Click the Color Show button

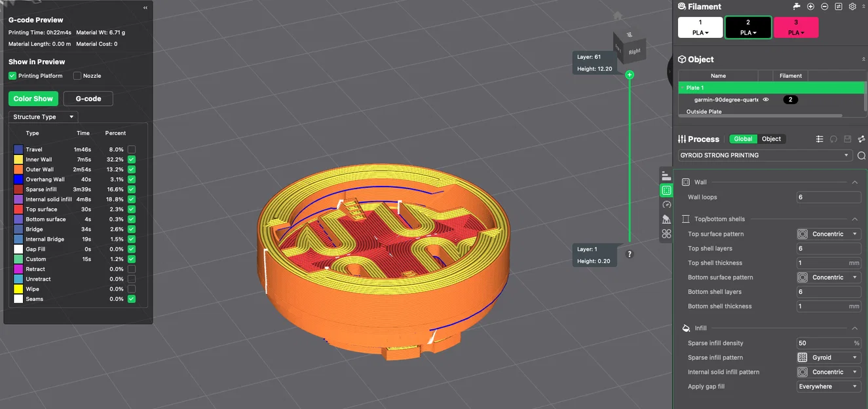pos(33,99)
